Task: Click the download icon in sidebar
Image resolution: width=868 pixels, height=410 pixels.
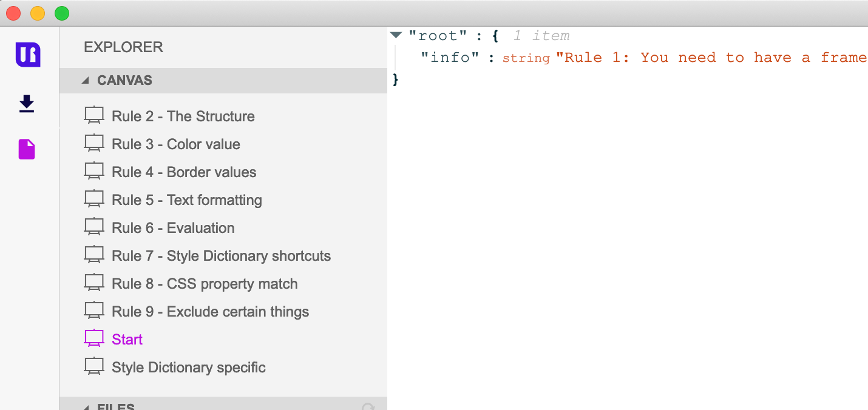Action: click(27, 104)
